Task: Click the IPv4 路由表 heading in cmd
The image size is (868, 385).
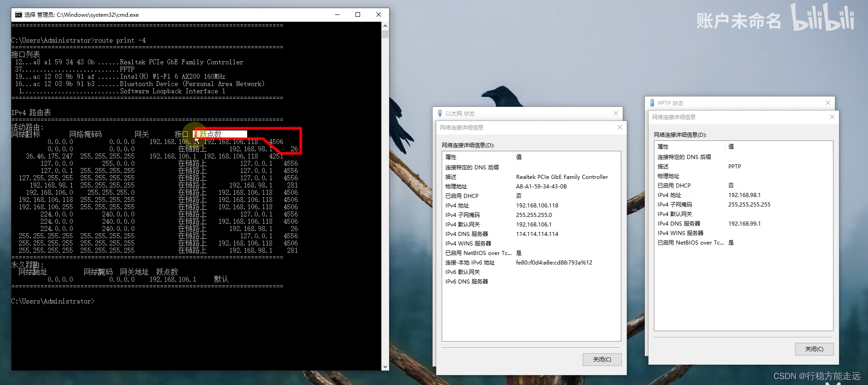Action: (x=31, y=112)
